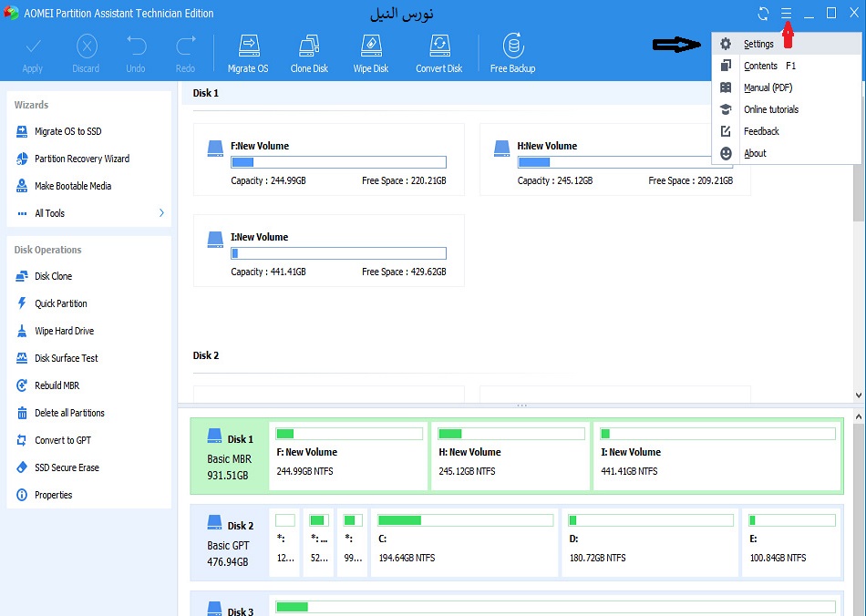Choose Online tutorials menu entry
This screenshot has width=866, height=616.
(x=770, y=109)
